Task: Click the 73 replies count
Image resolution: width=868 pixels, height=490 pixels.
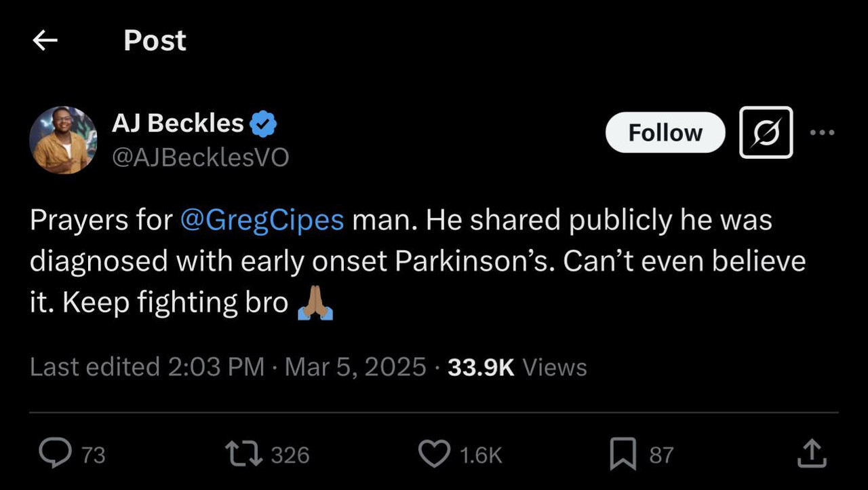Action: point(94,455)
